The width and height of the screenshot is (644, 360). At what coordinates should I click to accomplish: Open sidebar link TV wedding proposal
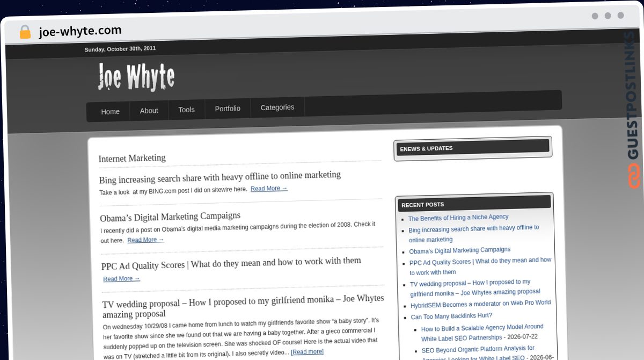click(475, 287)
